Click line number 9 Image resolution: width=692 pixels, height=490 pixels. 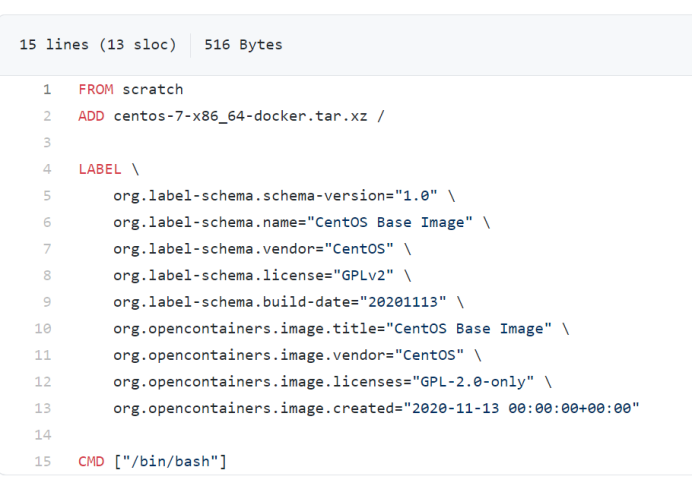47,302
